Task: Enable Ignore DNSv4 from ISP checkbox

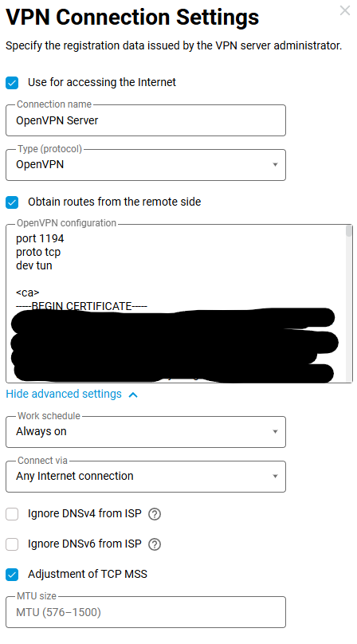Action: 12,514
